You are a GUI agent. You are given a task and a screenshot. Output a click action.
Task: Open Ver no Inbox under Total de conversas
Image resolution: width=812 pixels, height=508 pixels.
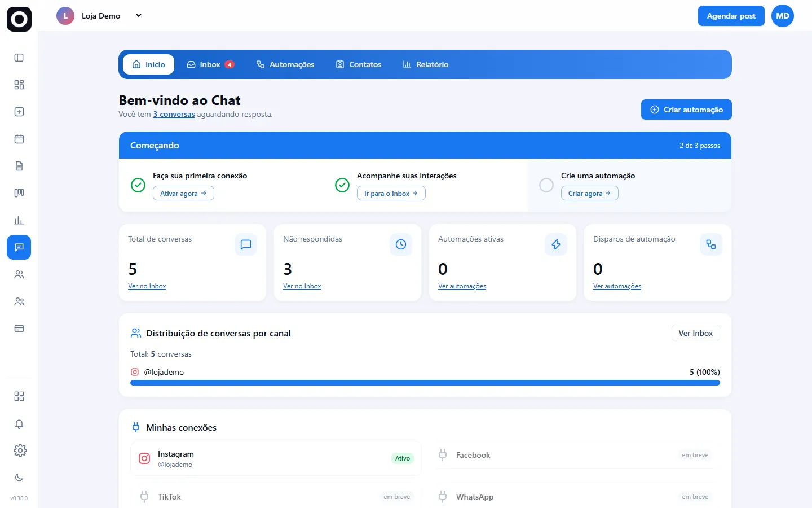(x=147, y=286)
